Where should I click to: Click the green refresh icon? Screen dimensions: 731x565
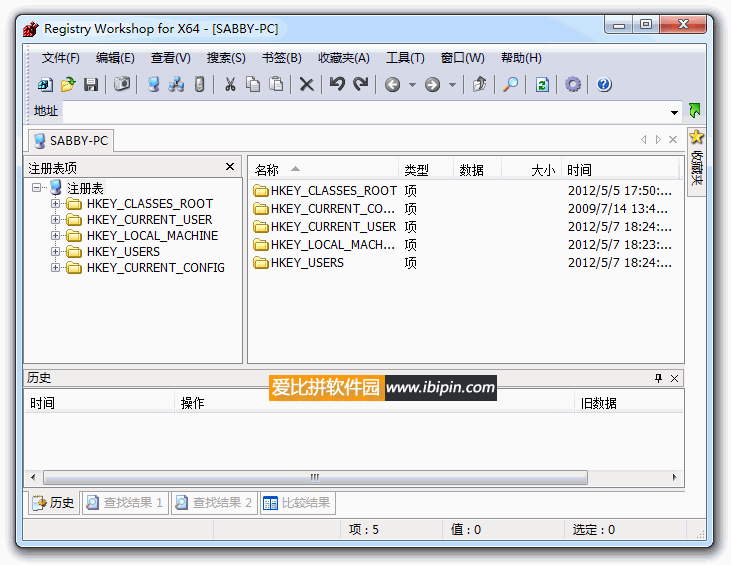click(542, 84)
